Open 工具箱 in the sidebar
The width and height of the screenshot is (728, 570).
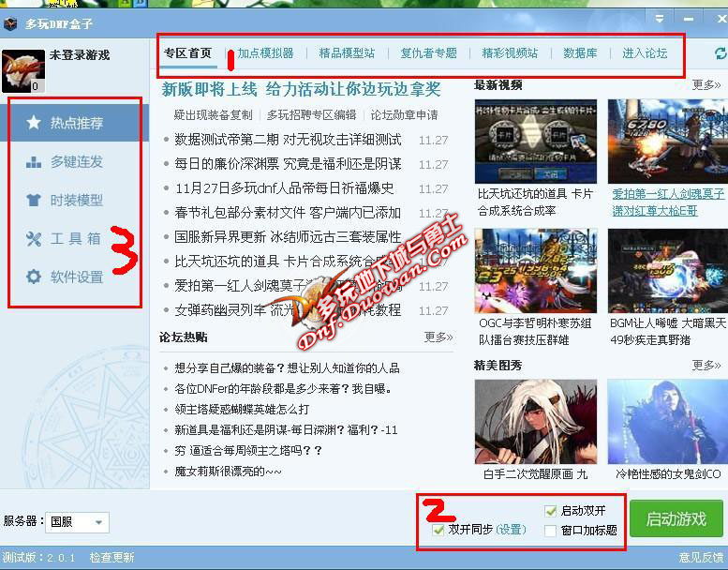pyautogui.click(x=74, y=239)
